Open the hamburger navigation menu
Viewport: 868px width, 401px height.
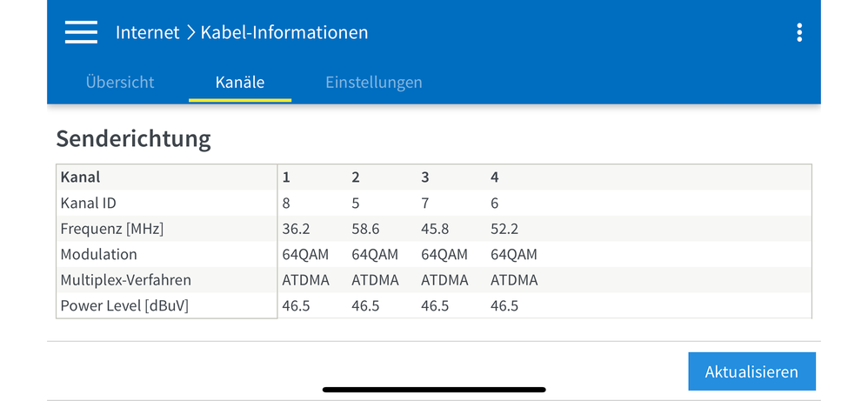click(81, 32)
